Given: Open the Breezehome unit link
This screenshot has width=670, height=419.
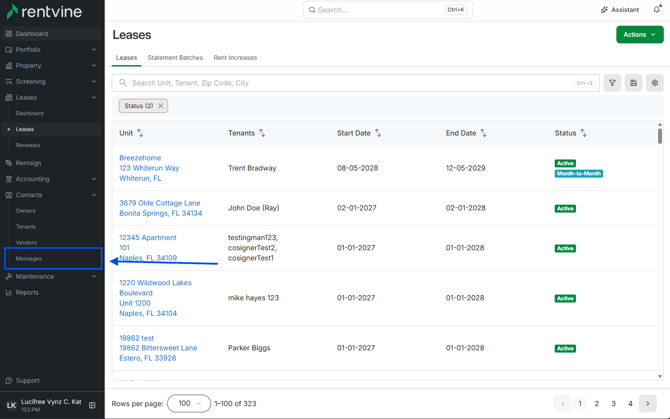Looking at the screenshot, I should click(x=149, y=168).
